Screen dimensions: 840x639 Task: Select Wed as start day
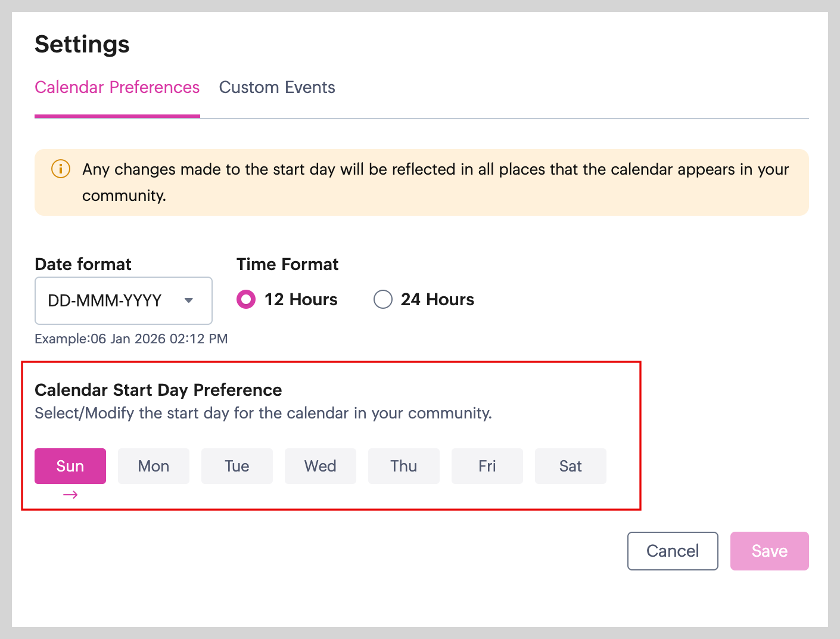pyautogui.click(x=321, y=466)
